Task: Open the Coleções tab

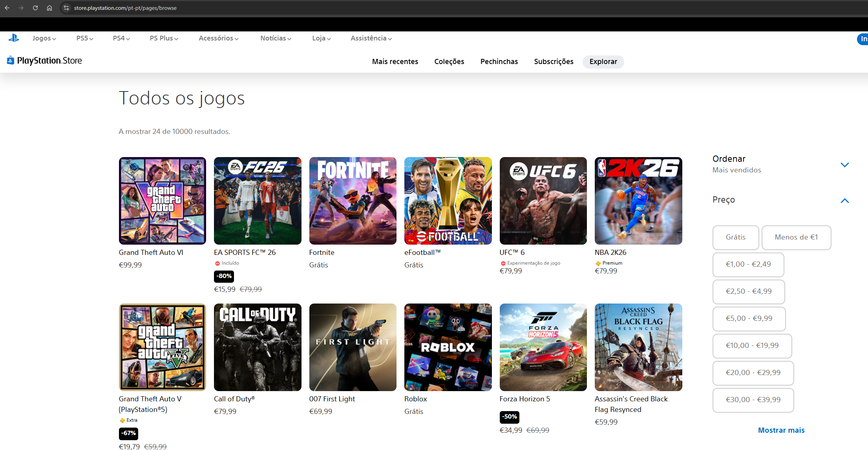Action: [x=449, y=62]
